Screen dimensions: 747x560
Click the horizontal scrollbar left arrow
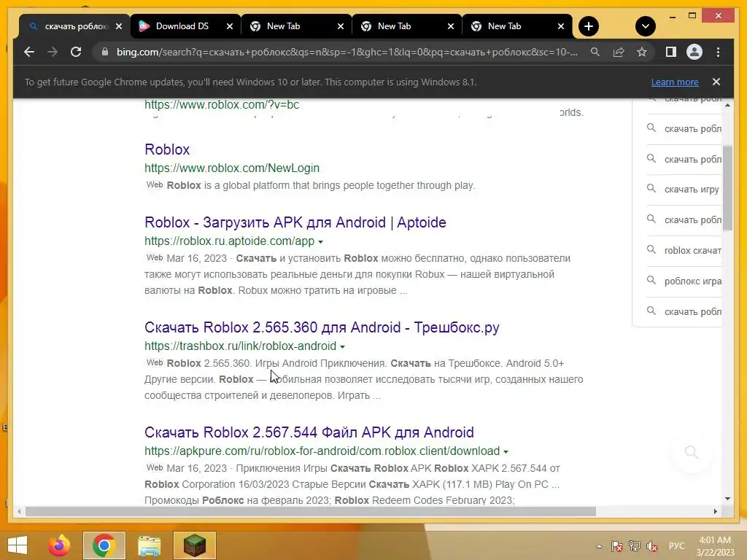(x=19, y=511)
